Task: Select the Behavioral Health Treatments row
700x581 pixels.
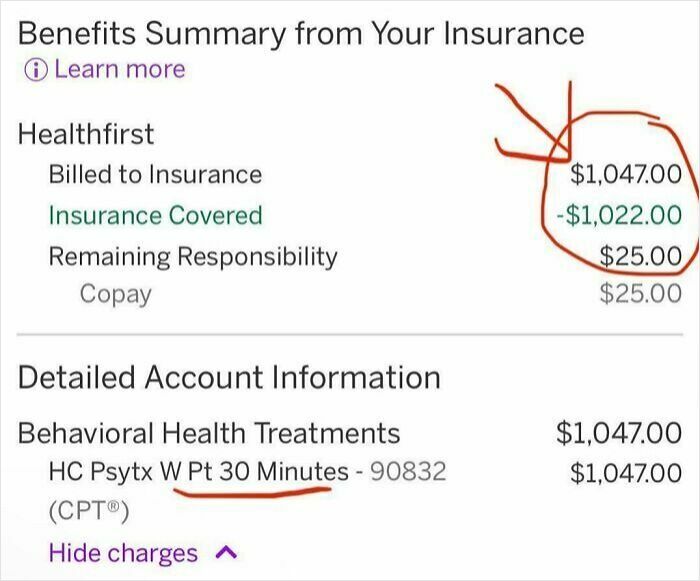Action: click(209, 433)
